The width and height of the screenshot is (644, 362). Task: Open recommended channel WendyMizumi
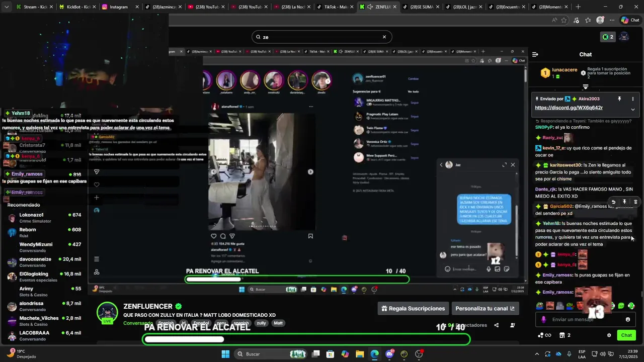point(44,247)
